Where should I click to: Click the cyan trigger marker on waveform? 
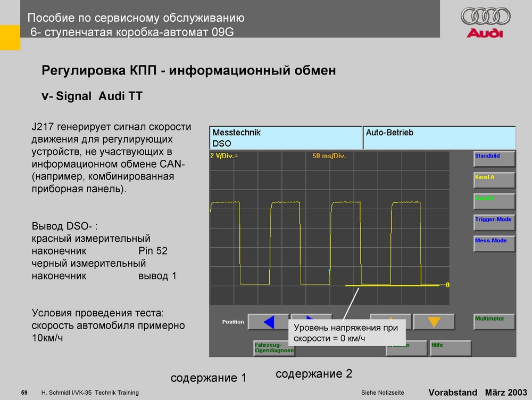[x=329, y=271]
